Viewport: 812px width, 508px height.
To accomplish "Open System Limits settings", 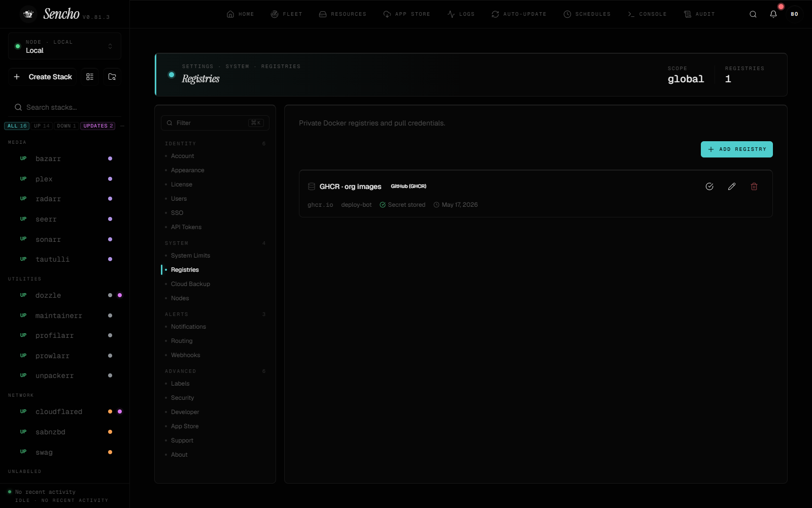I will (x=215, y=256).
